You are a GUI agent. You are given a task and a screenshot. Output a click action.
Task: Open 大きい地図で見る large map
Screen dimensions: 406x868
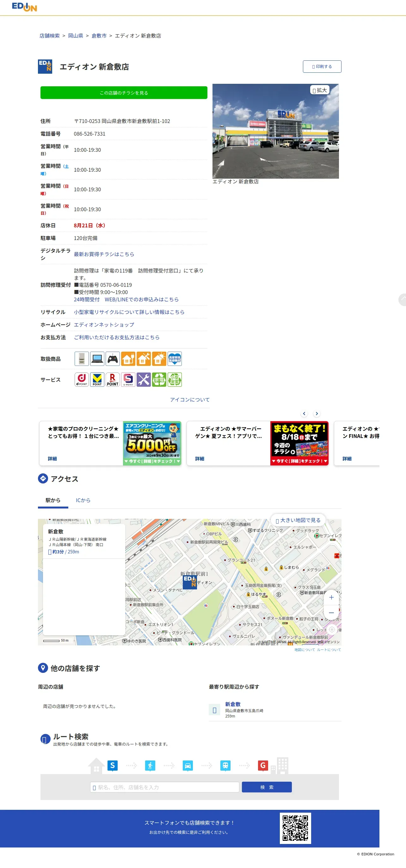[x=298, y=520]
